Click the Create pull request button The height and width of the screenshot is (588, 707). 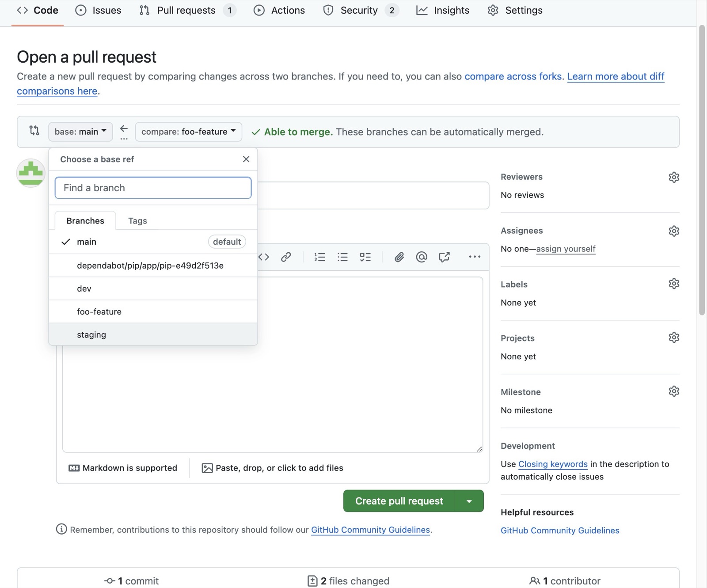coord(399,501)
